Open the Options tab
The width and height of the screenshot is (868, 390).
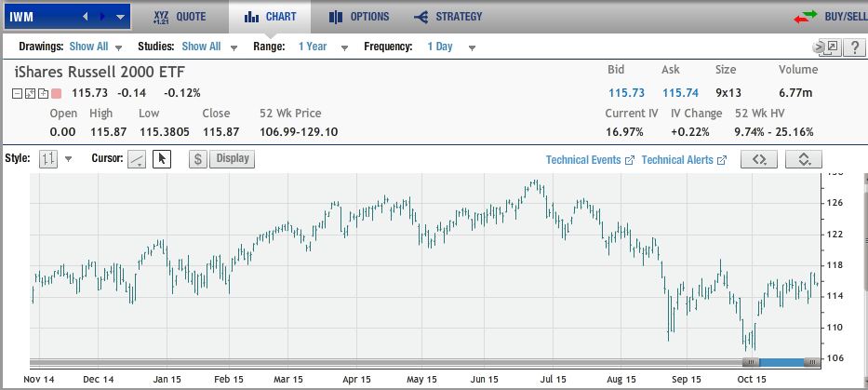pyautogui.click(x=359, y=17)
